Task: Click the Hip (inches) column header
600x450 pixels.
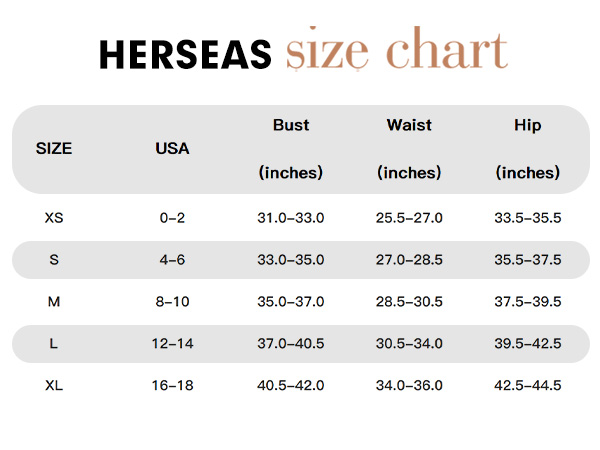Action: click(528, 149)
